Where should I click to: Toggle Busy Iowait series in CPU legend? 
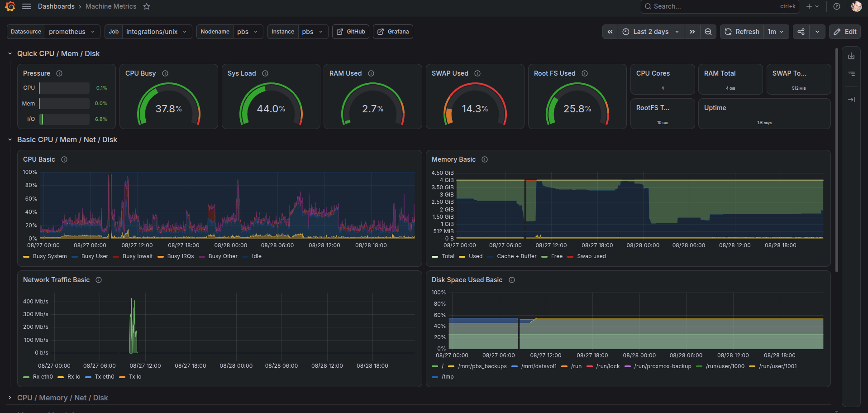point(138,256)
